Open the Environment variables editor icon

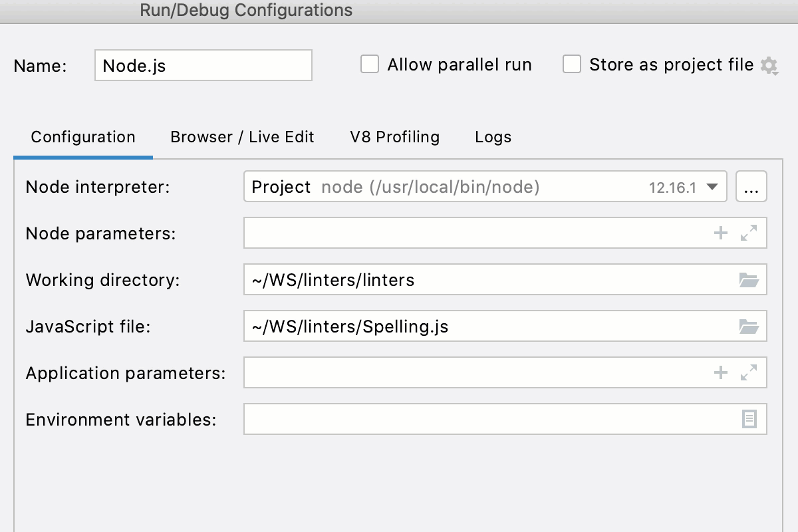(x=750, y=419)
